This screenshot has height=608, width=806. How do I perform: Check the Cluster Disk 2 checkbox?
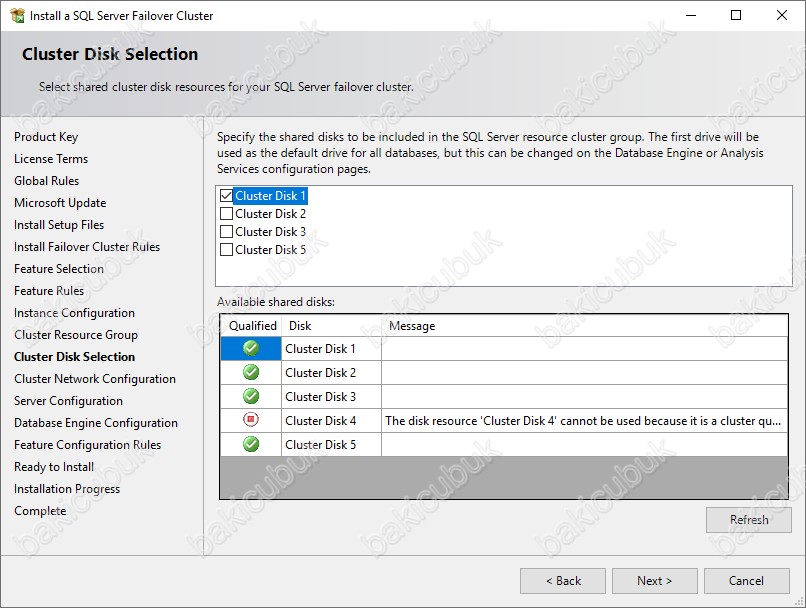click(226, 214)
